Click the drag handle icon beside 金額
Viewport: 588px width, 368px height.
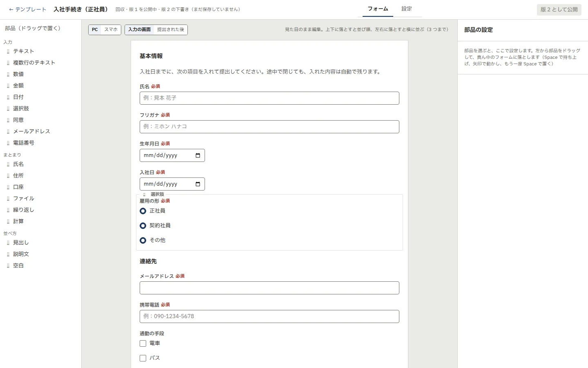click(8, 86)
